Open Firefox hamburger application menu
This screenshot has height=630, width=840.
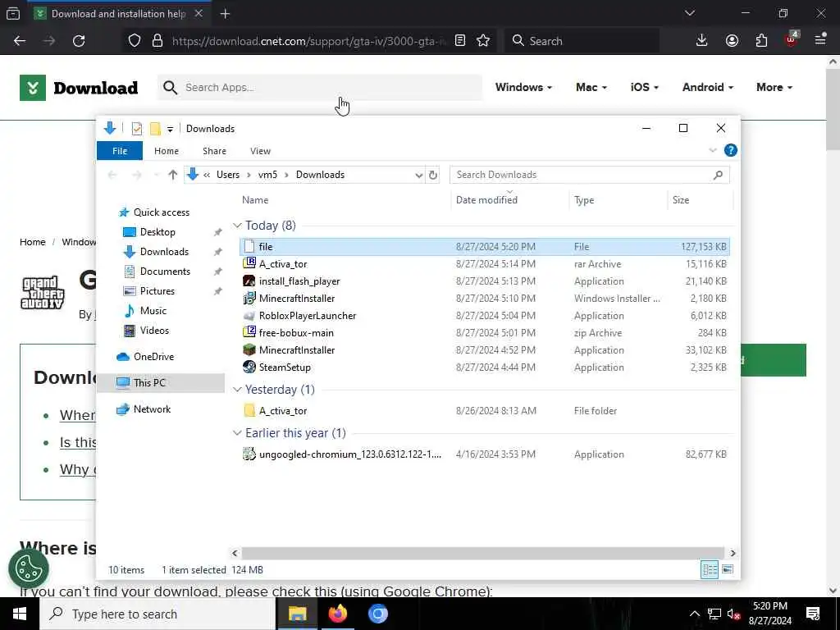[x=820, y=39]
